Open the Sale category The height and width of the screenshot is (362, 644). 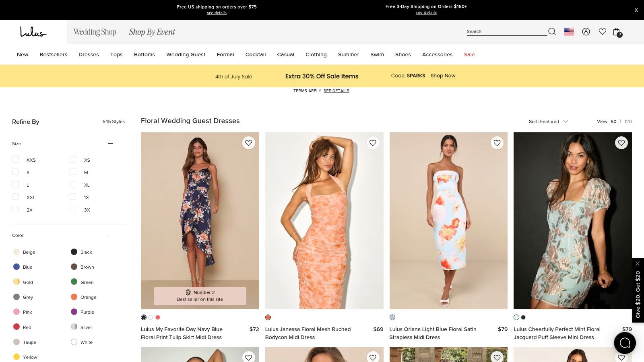(x=469, y=54)
